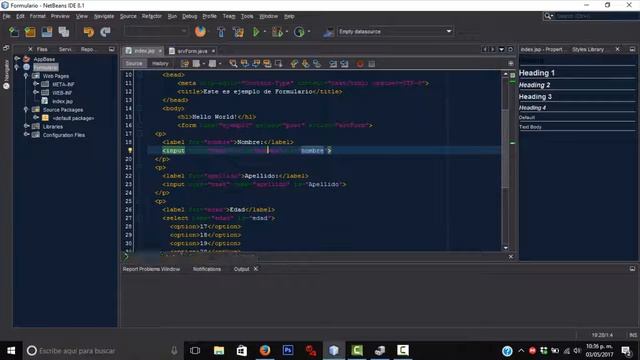Open the Empty datasource combo box
Screen dimensions: 640x360
tap(395, 31)
